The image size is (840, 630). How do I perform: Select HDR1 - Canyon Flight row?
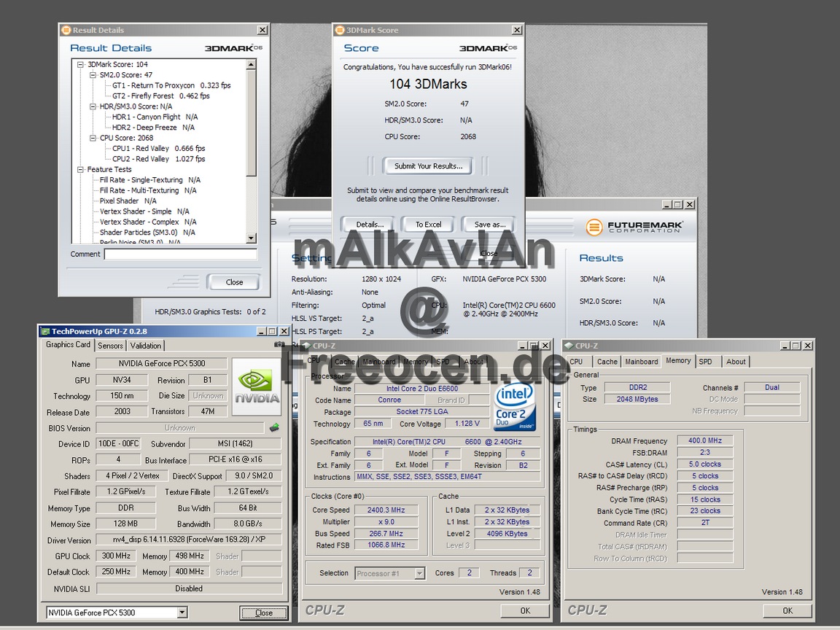155,117
